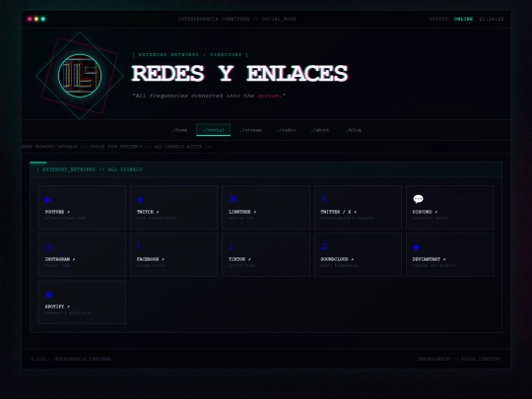Click "live transmissions" subtitle under Twitch
Screen dimensions: 532x399
click(157, 218)
